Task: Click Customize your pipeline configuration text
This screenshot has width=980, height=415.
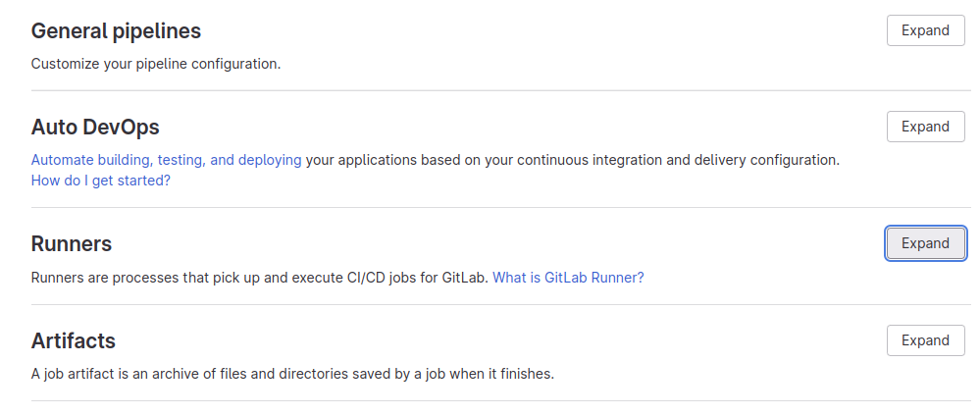Action: pos(156,64)
